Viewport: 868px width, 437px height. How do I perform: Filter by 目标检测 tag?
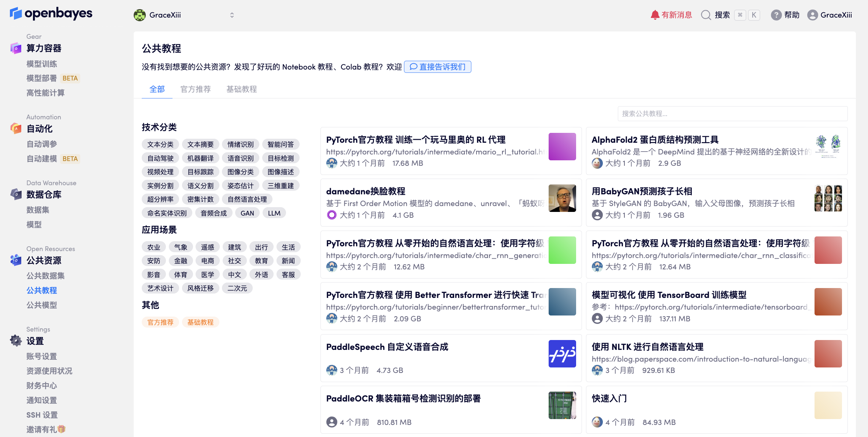(281, 158)
